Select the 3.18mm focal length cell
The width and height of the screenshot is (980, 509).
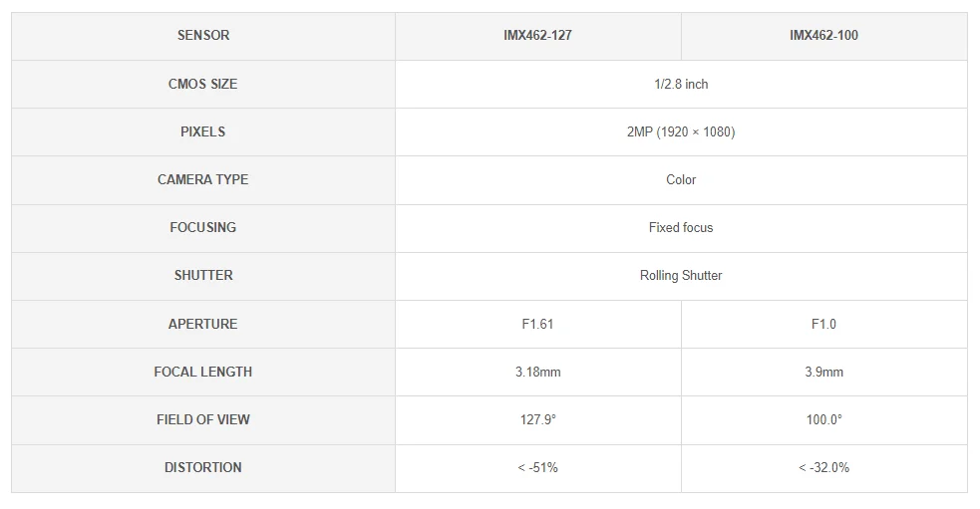[537, 372]
